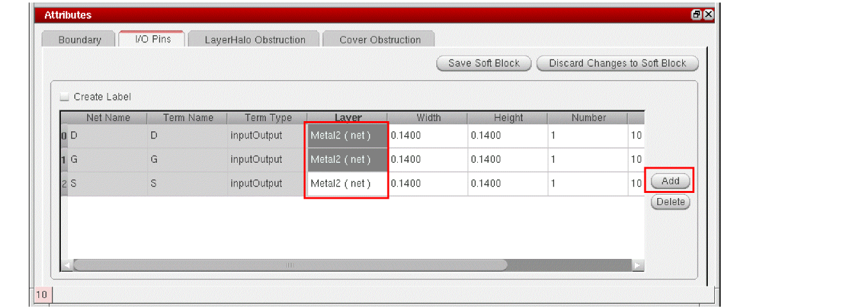This screenshot has height=307, width=868.
Task: Close the Attributes panel with X icon
Action: (x=708, y=15)
